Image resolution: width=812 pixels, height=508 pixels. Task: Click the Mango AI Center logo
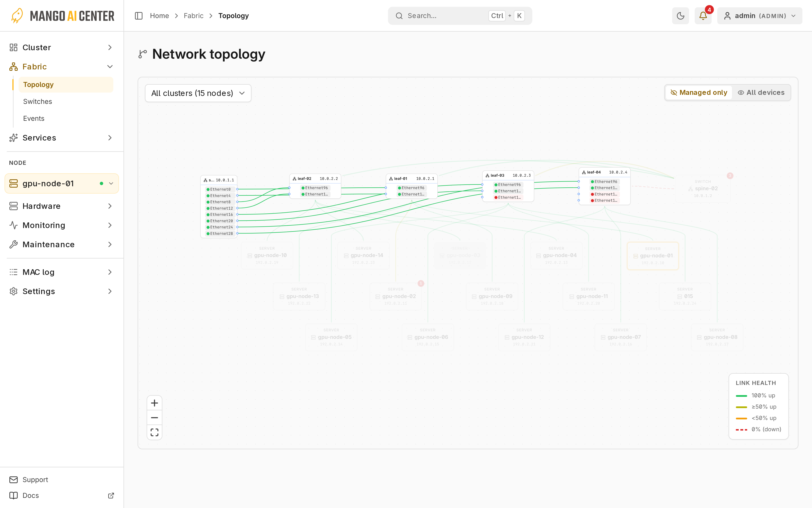coord(62,16)
